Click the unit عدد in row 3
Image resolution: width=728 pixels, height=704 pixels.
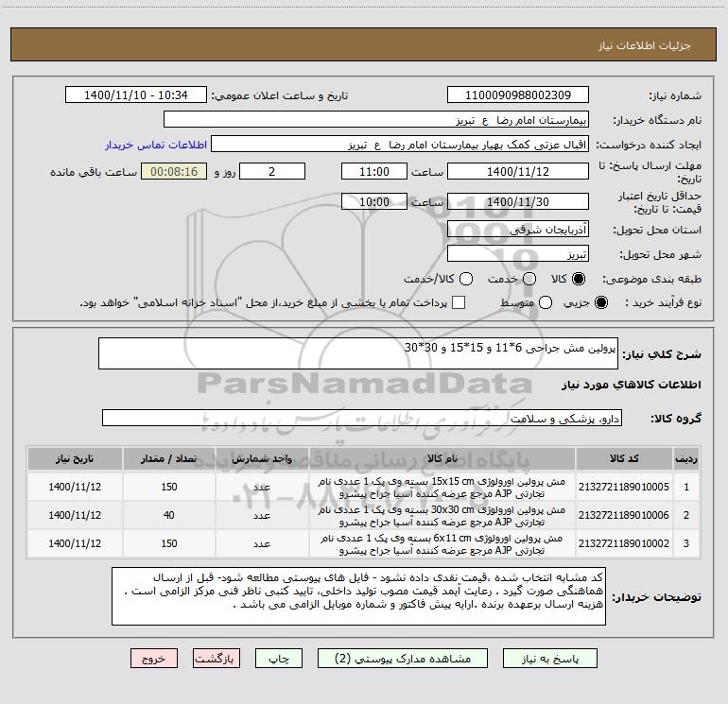[x=262, y=544]
